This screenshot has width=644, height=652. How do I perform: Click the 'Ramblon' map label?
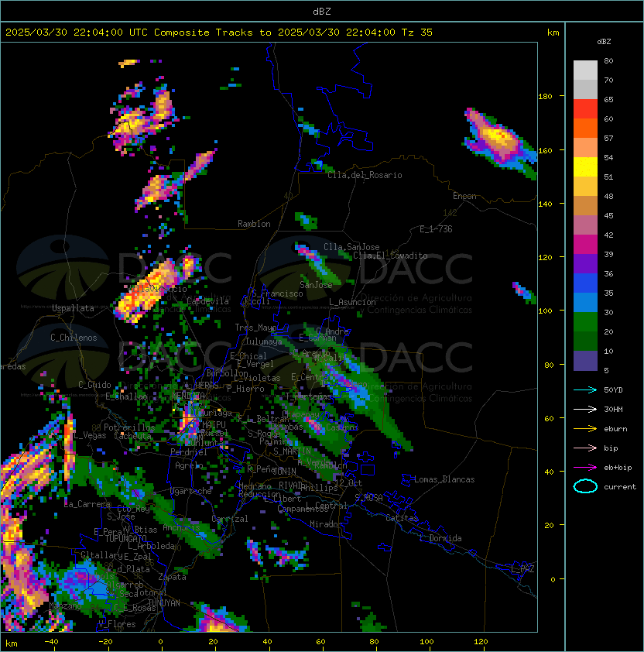pyautogui.click(x=254, y=224)
